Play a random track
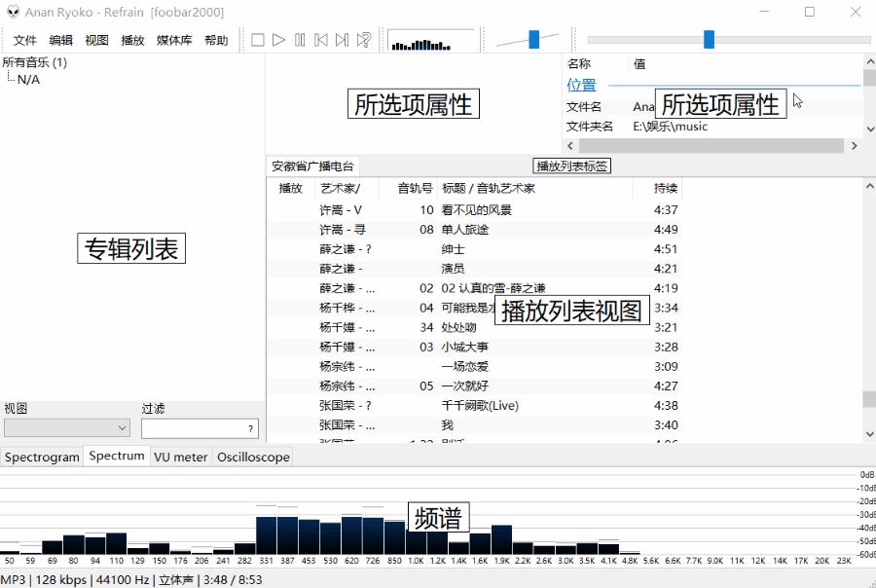876x588 pixels. click(x=364, y=40)
